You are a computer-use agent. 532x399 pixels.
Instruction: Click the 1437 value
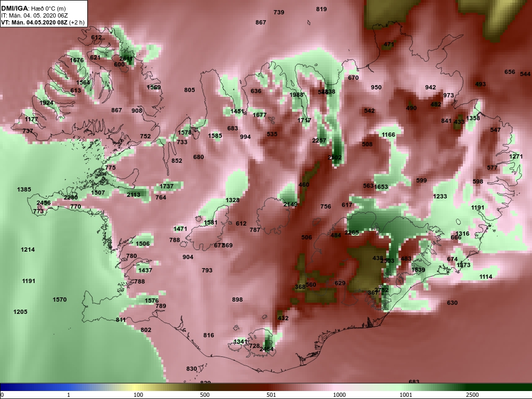pos(145,270)
